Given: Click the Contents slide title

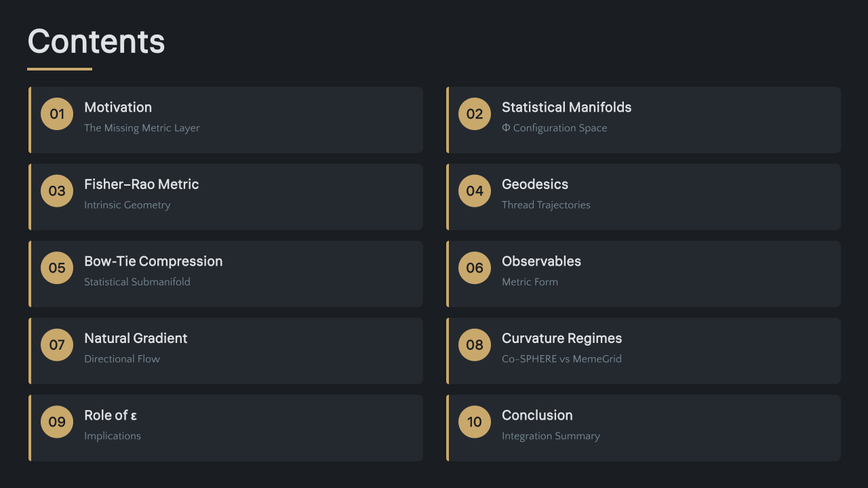Looking at the screenshot, I should (x=96, y=41).
